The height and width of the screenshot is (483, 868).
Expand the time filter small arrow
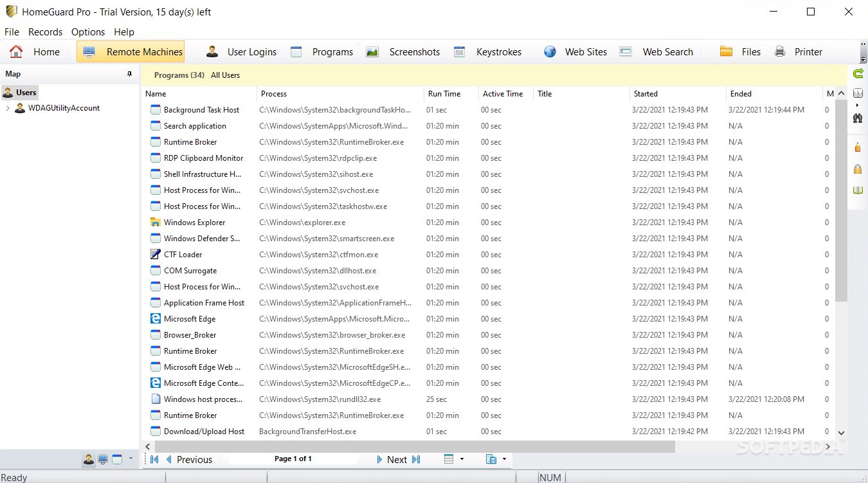pos(858,105)
